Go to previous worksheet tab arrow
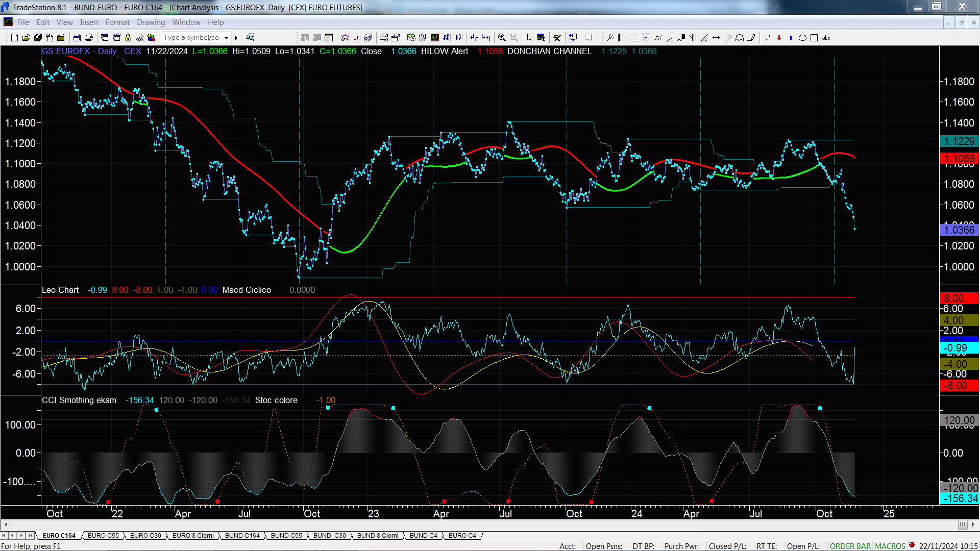This screenshot has height=551, width=980. click(13, 536)
